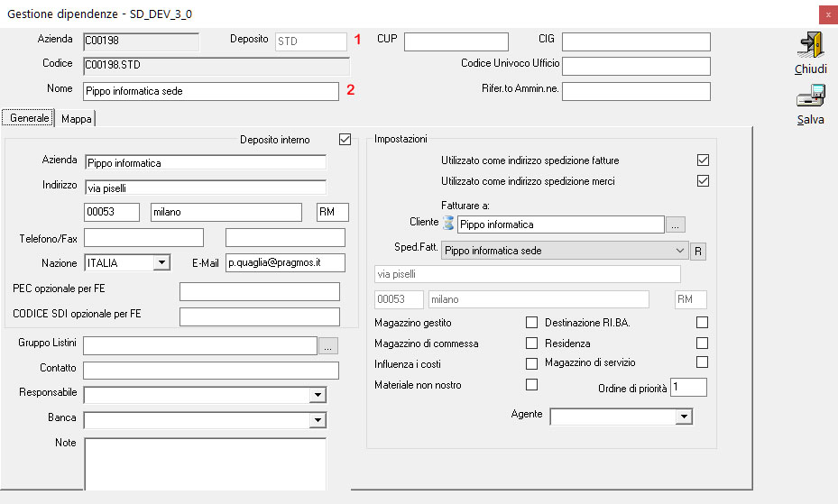Click the Nome input field

(211, 91)
